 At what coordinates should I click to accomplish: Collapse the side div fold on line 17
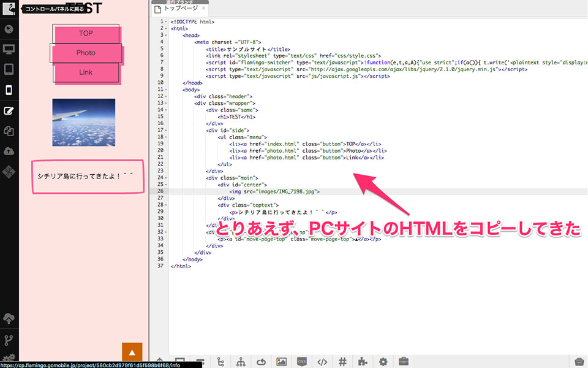coord(166,131)
